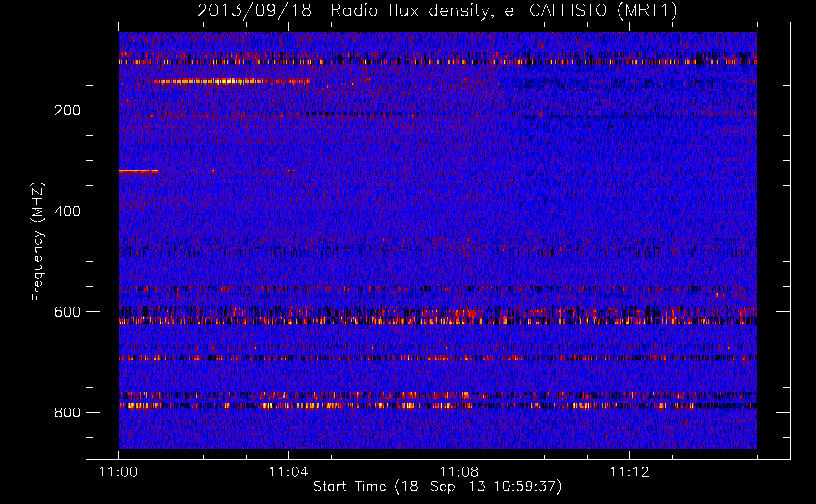Screen dimensions: 816x504
Task: Click the 200 frequency tick label
Action: coord(68,110)
